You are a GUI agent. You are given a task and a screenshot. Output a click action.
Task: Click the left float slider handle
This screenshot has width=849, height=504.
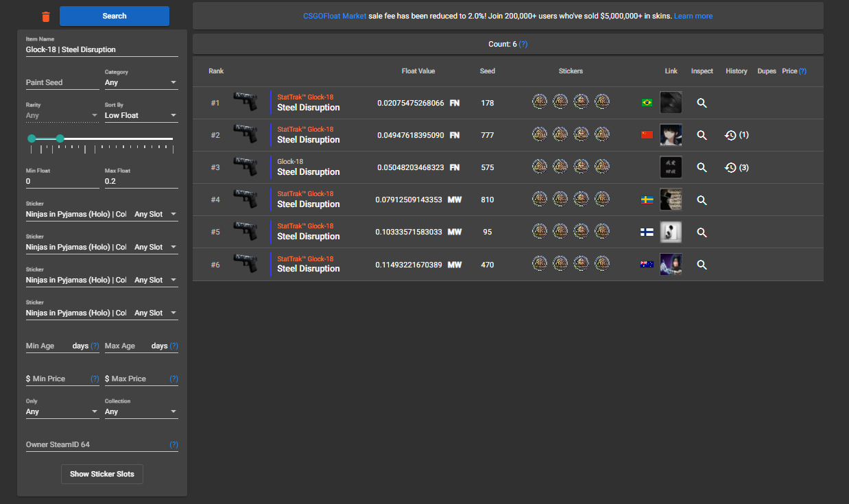tap(32, 139)
